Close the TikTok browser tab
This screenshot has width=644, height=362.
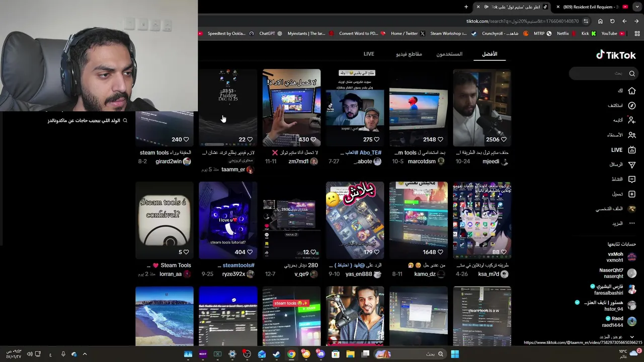(x=478, y=7)
